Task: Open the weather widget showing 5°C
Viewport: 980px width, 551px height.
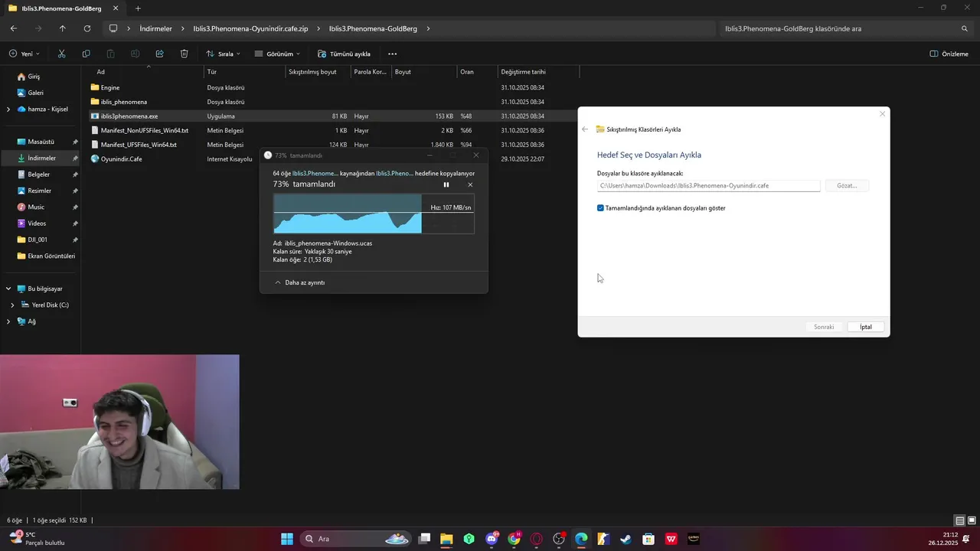Action: [37, 539]
